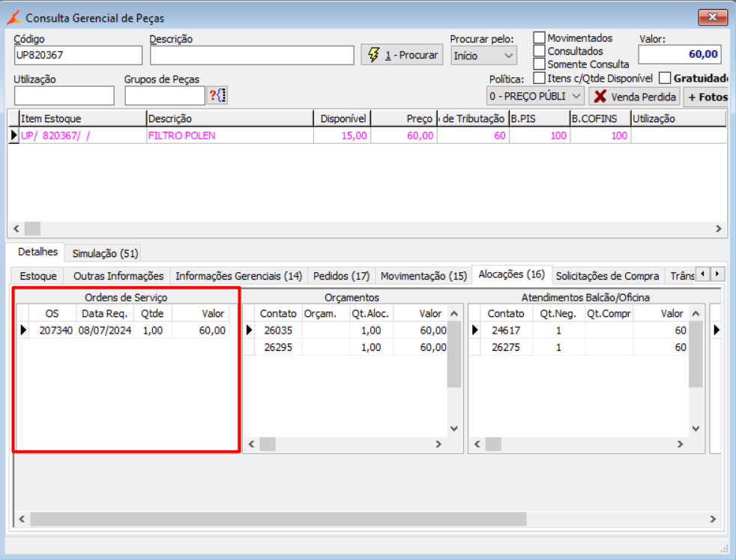This screenshot has width=736, height=560.
Task: Click Disponível value 15,00 cell
Action: tap(343, 136)
